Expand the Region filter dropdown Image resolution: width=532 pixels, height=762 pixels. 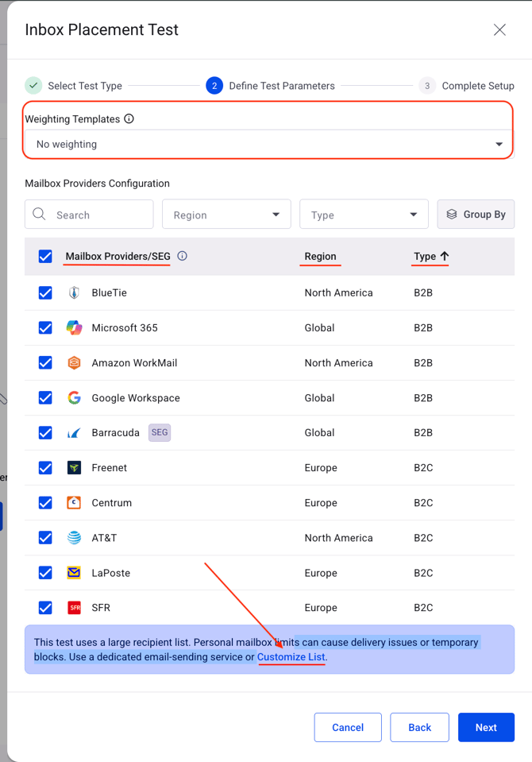point(226,215)
